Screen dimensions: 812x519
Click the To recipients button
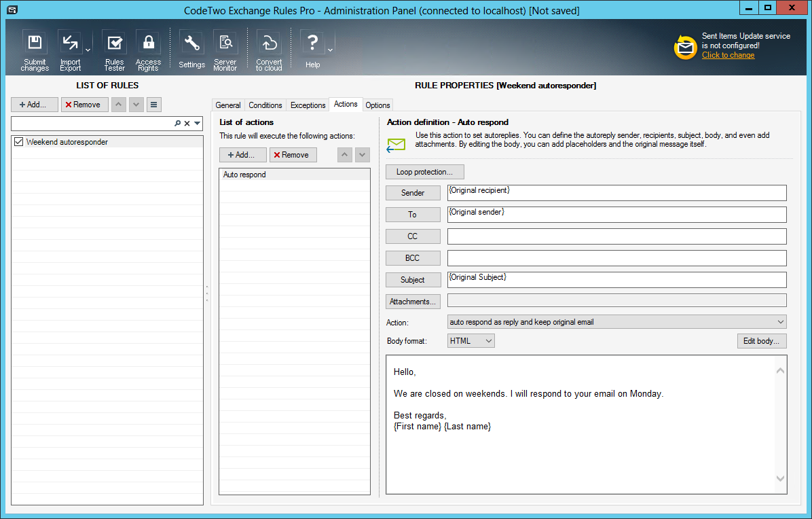413,215
